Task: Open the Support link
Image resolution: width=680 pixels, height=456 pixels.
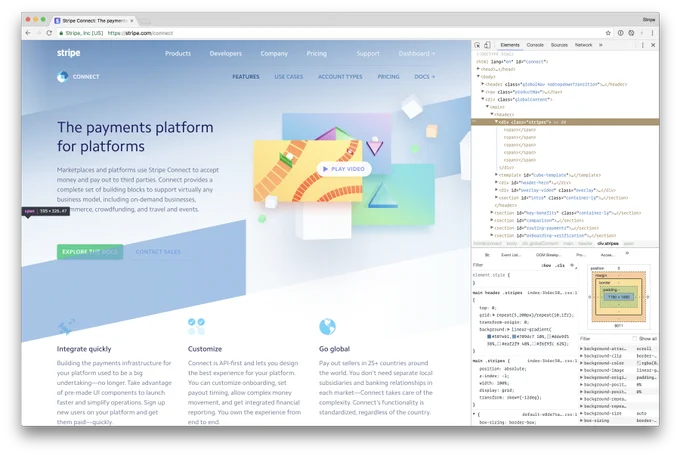Action: tap(368, 53)
